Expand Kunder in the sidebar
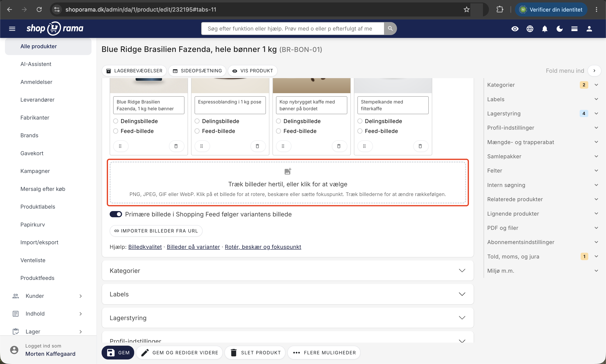Viewport: 606px width, 364px height. coord(48,296)
